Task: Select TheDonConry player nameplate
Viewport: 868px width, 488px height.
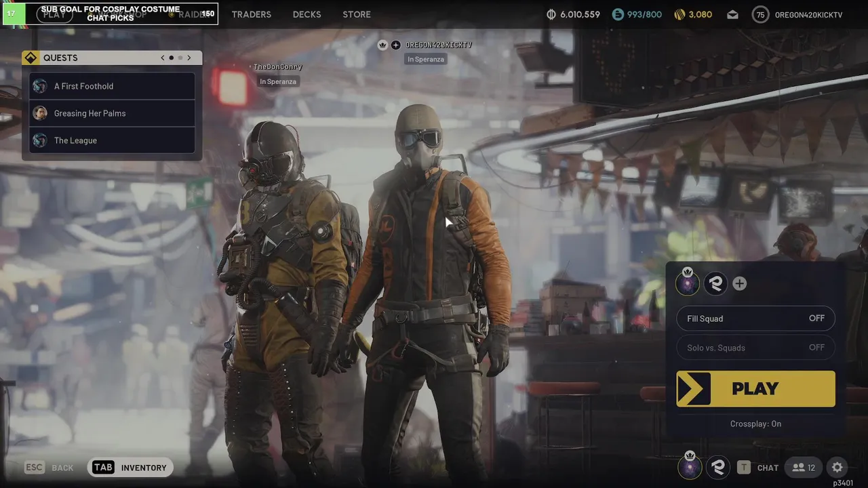Action: click(x=278, y=67)
